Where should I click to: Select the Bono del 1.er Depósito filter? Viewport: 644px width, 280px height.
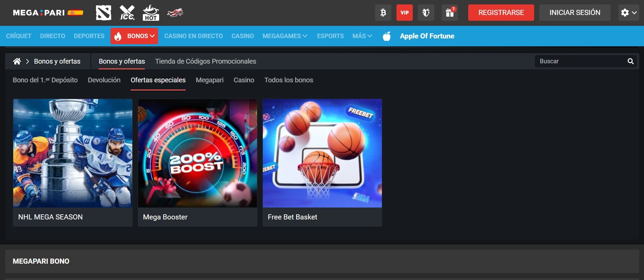pos(45,80)
